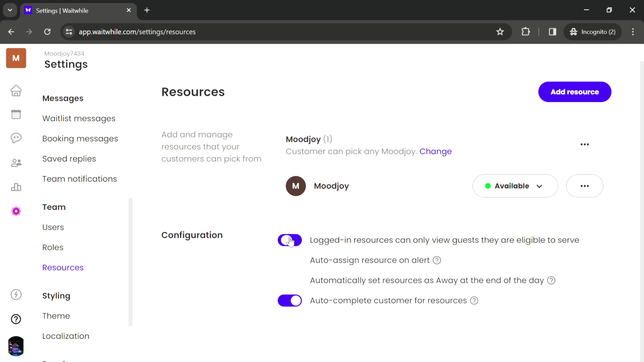Open Saved replies settings
This screenshot has height=362, width=644.
point(69,159)
